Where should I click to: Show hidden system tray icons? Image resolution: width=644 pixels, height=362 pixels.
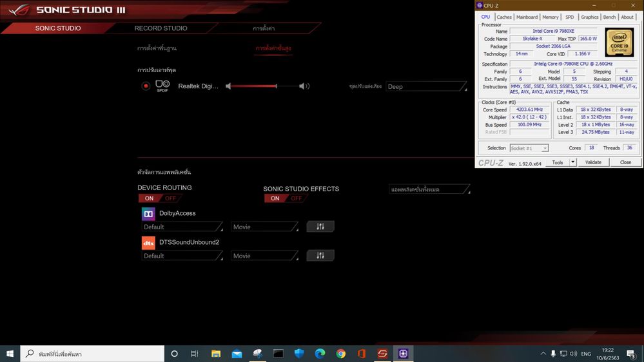pos(543,354)
